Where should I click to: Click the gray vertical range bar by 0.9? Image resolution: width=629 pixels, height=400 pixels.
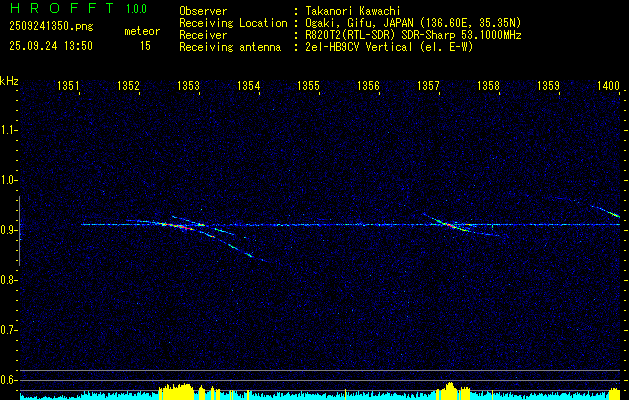tap(19, 231)
